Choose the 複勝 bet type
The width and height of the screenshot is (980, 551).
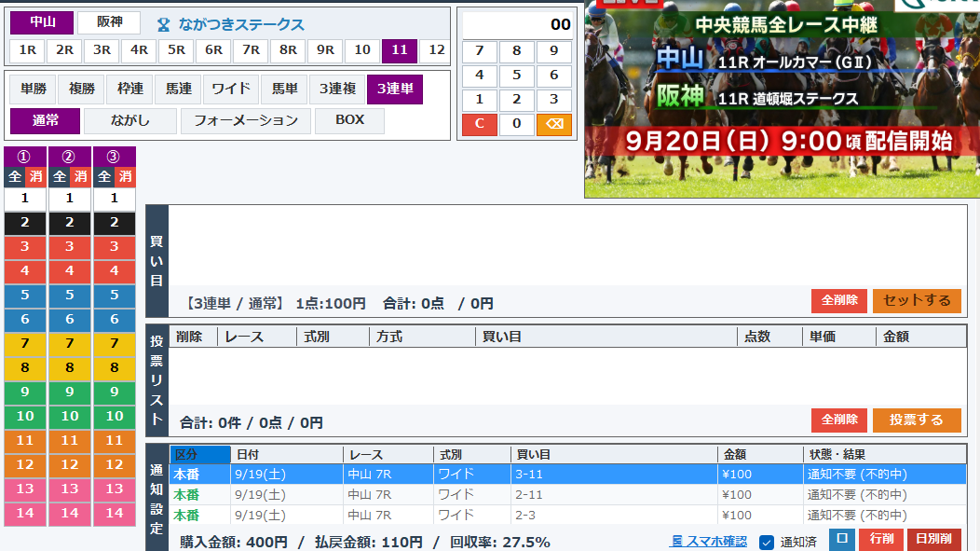pos(81,90)
